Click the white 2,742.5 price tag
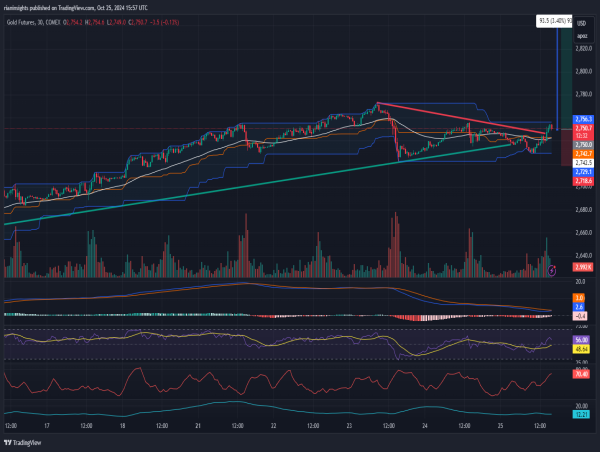 pyautogui.click(x=583, y=163)
